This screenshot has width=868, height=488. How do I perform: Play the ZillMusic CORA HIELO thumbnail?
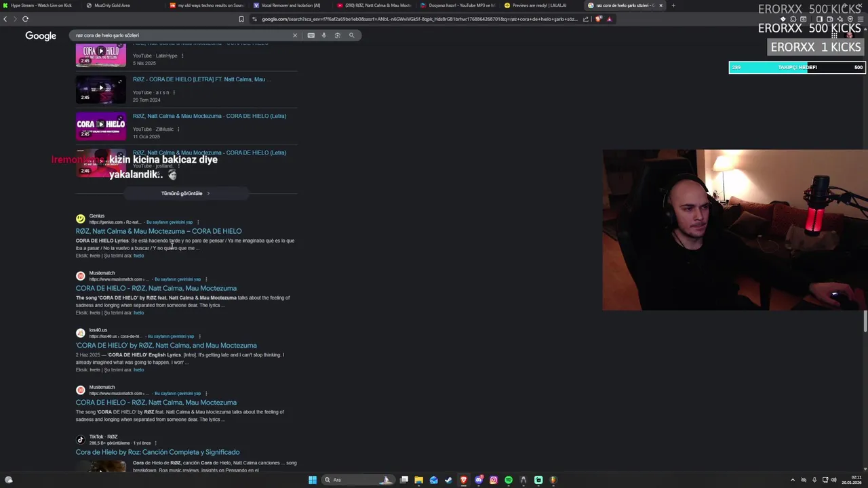[x=101, y=125]
